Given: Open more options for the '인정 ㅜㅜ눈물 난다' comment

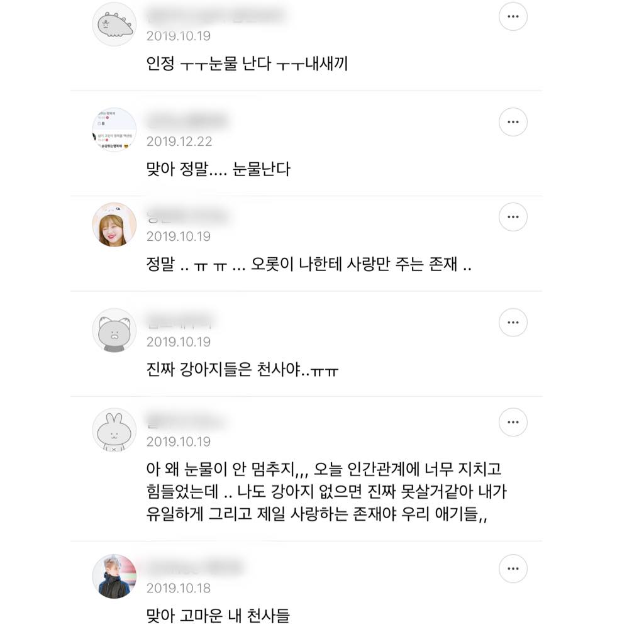Looking at the screenshot, I should point(513,17).
